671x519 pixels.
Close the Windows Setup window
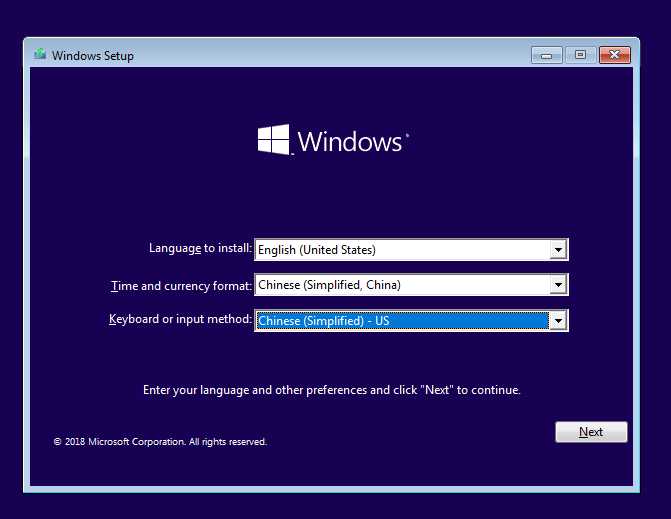coord(615,55)
